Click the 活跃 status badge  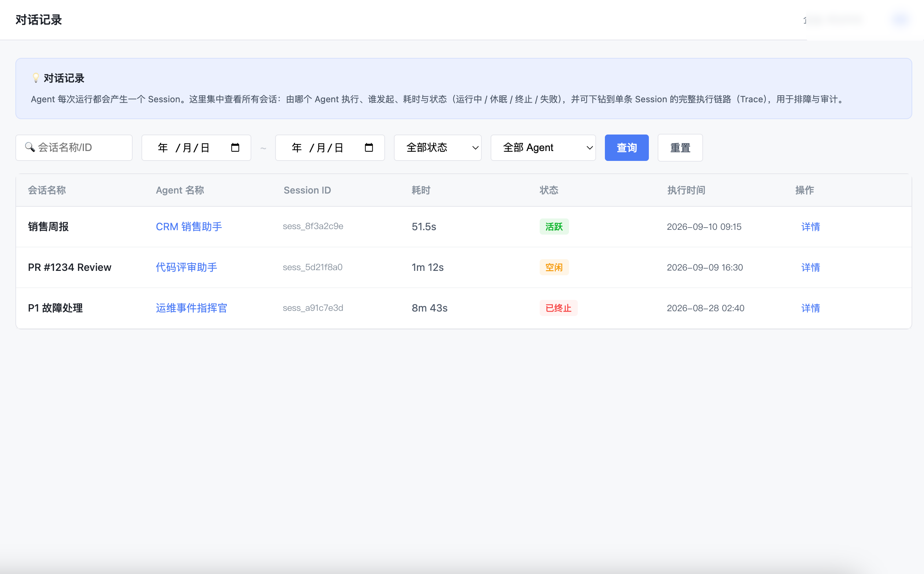pos(554,227)
